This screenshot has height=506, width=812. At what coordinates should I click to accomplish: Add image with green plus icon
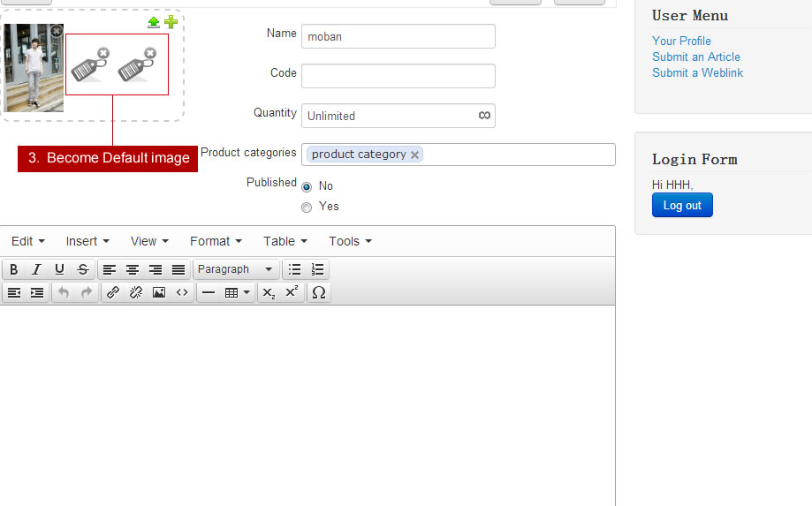pos(171,22)
